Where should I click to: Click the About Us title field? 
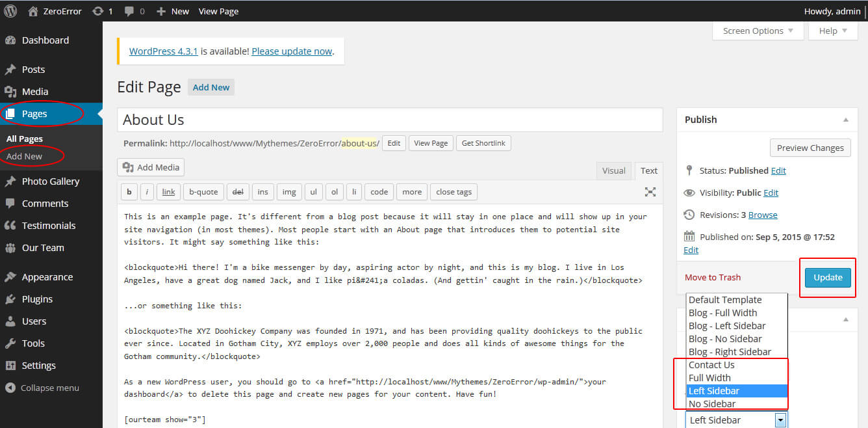pyautogui.click(x=390, y=120)
